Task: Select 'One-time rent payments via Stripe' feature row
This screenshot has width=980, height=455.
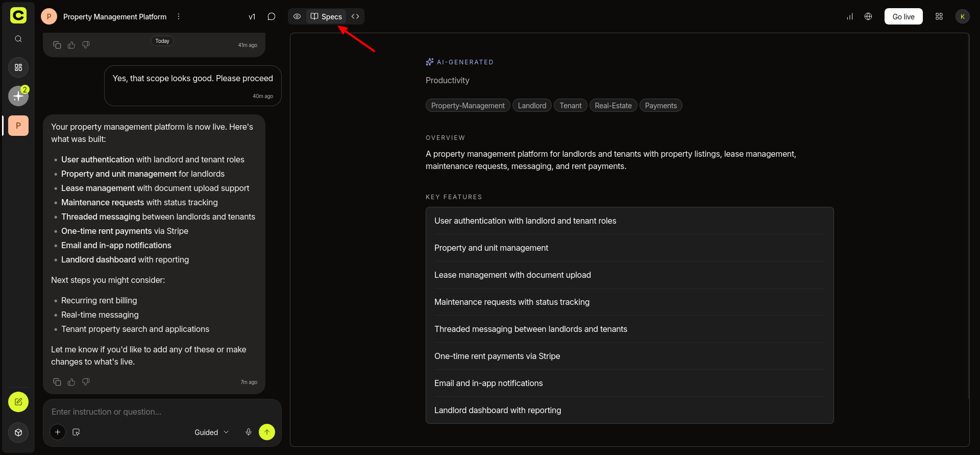Action: [x=629, y=356]
